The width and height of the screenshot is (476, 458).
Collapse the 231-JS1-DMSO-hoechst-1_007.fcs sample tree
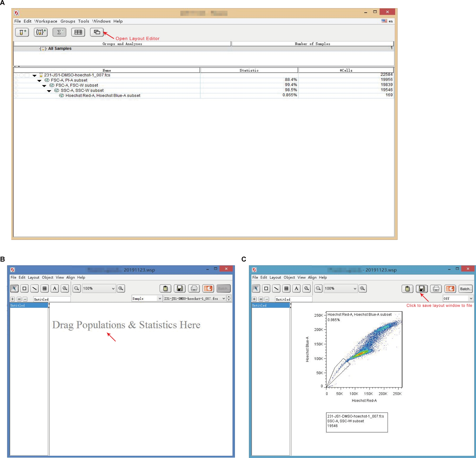pyautogui.click(x=34, y=75)
